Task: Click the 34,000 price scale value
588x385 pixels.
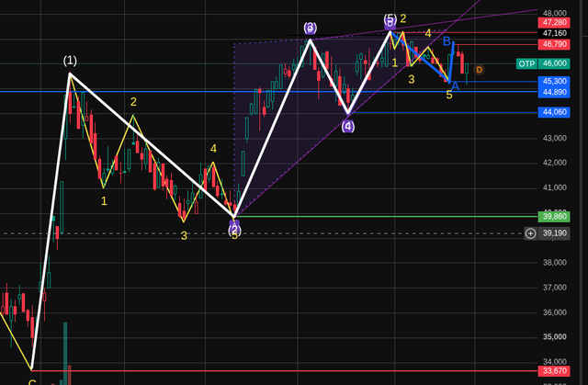Action: [555, 361]
